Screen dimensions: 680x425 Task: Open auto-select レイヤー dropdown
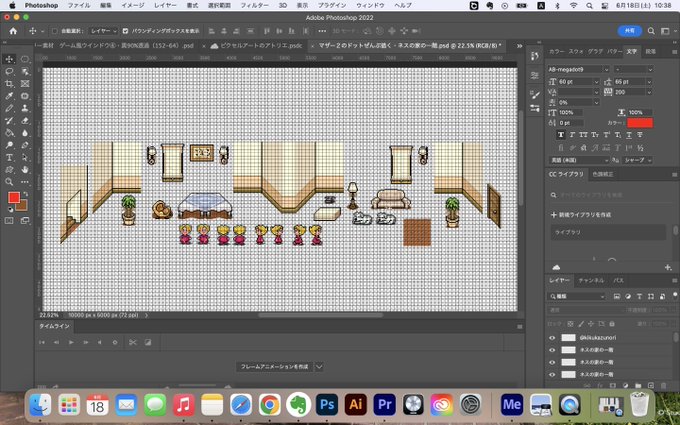tap(103, 31)
